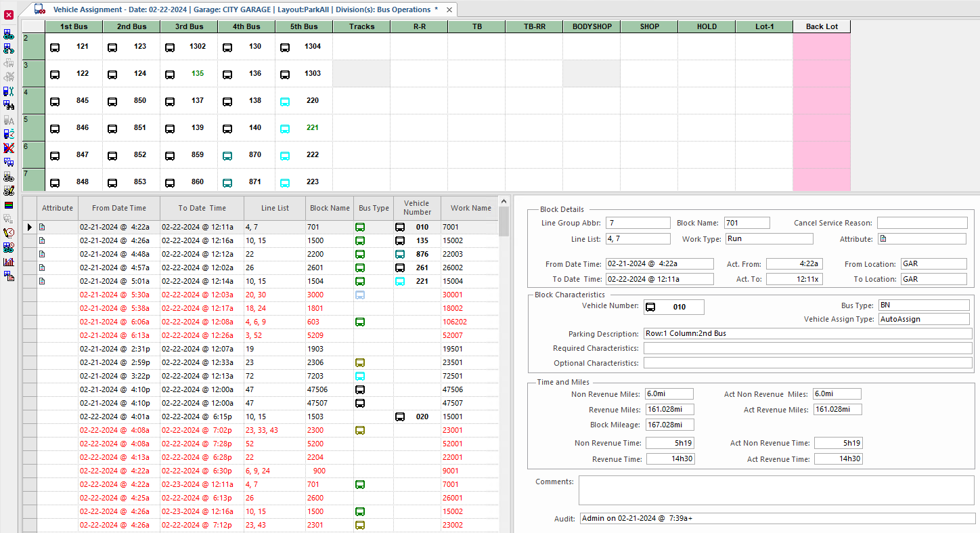
Task: Click the buses with pencil edit icon
Action: pyautogui.click(x=9, y=190)
